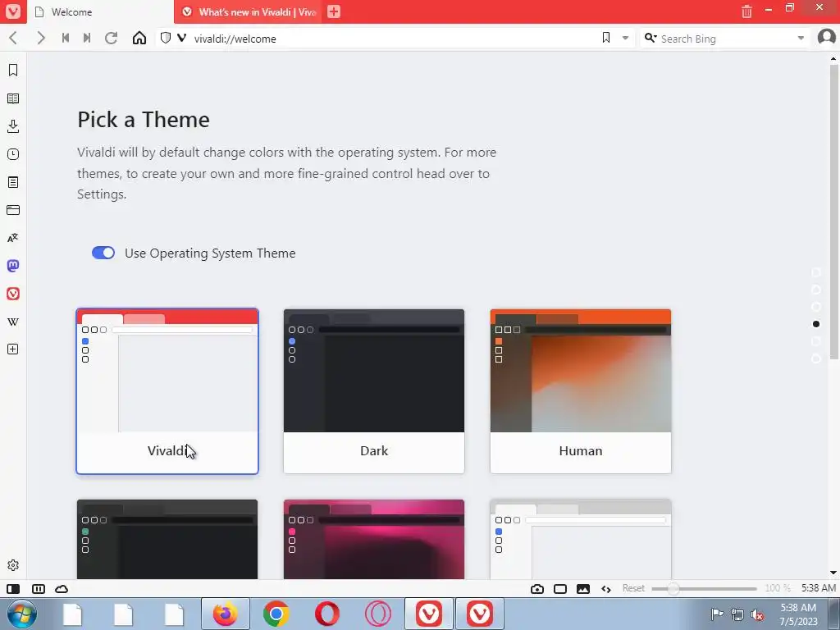Image resolution: width=840 pixels, height=630 pixels.
Task: Choose the pink magenta theme card
Action: tap(374, 539)
